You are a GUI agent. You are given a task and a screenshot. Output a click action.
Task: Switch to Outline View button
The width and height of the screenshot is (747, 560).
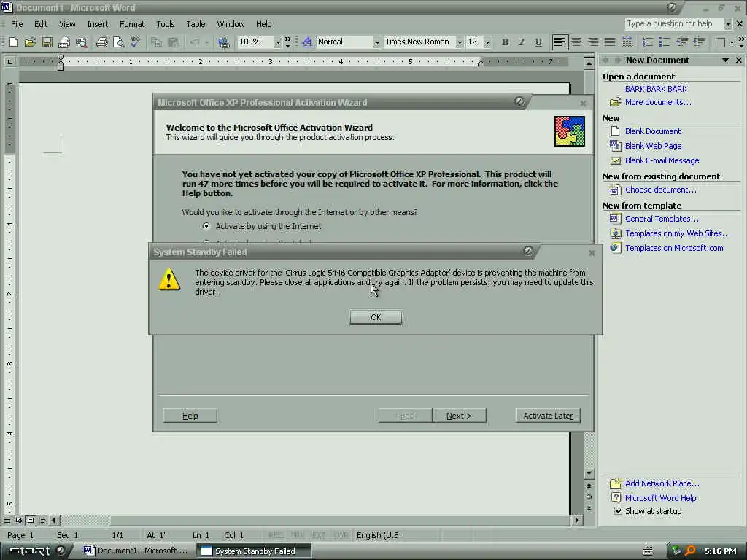click(x=42, y=521)
